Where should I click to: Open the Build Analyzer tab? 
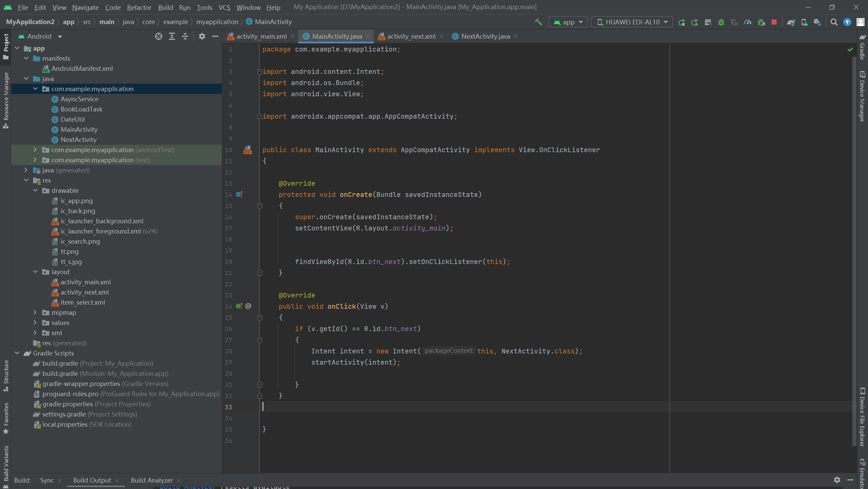tap(152, 480)
